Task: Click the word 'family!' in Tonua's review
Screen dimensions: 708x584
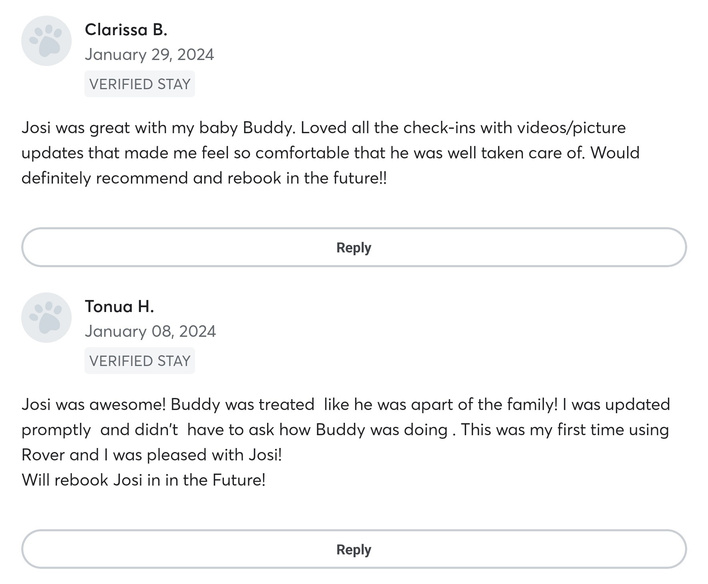Action: click(x=532, y=405)
